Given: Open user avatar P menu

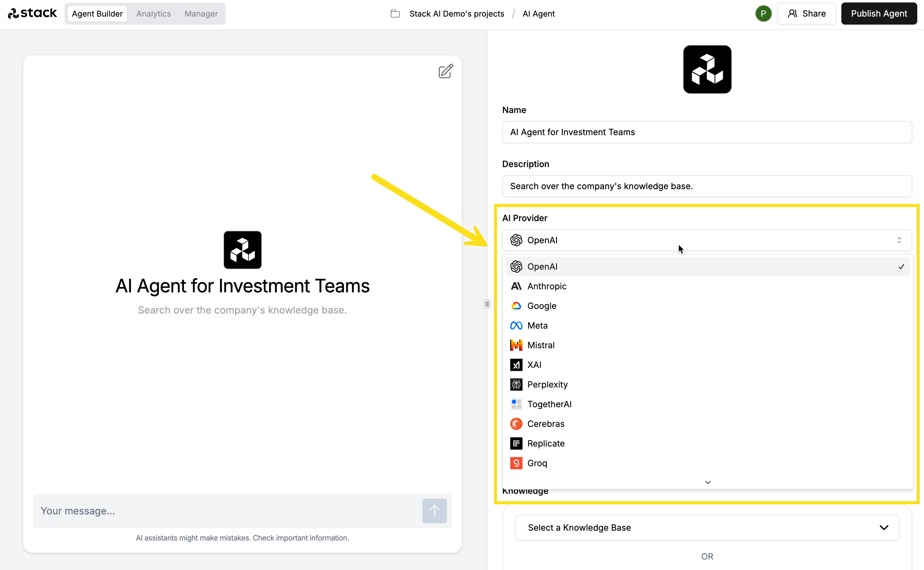Looking at the screenshot, I should pyautogui.click(x=763, y=14).
